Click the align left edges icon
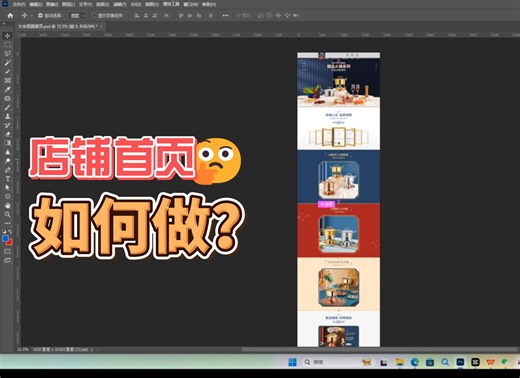 [x=137, y=15]
